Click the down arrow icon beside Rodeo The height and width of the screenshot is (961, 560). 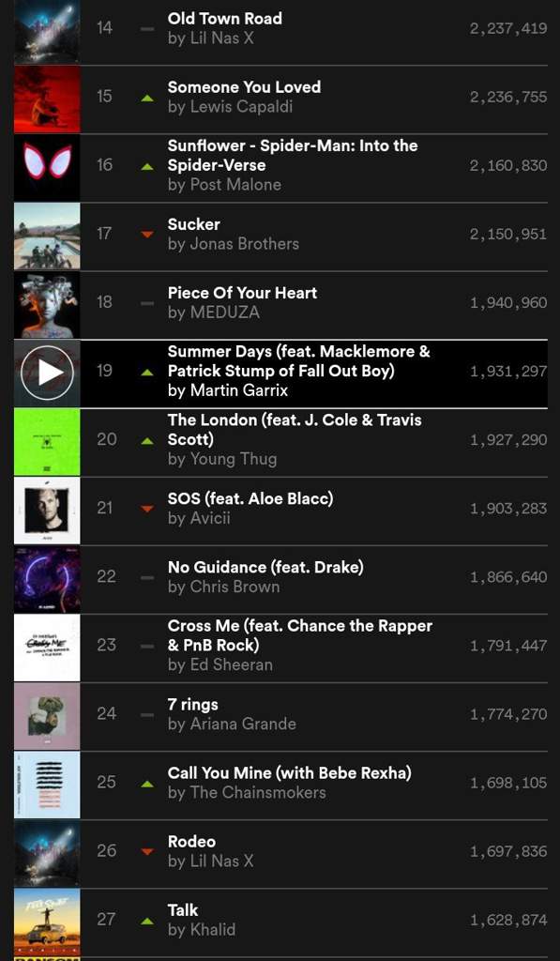pos(147,851)
